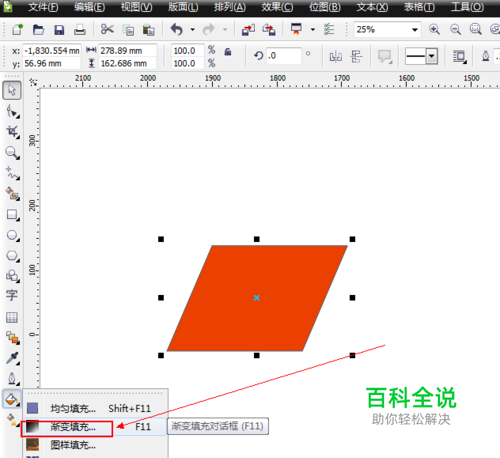Click the Copy icon
Image resolution: width=500 pixels, height=458 pixels.
click(x=128, y=30)
